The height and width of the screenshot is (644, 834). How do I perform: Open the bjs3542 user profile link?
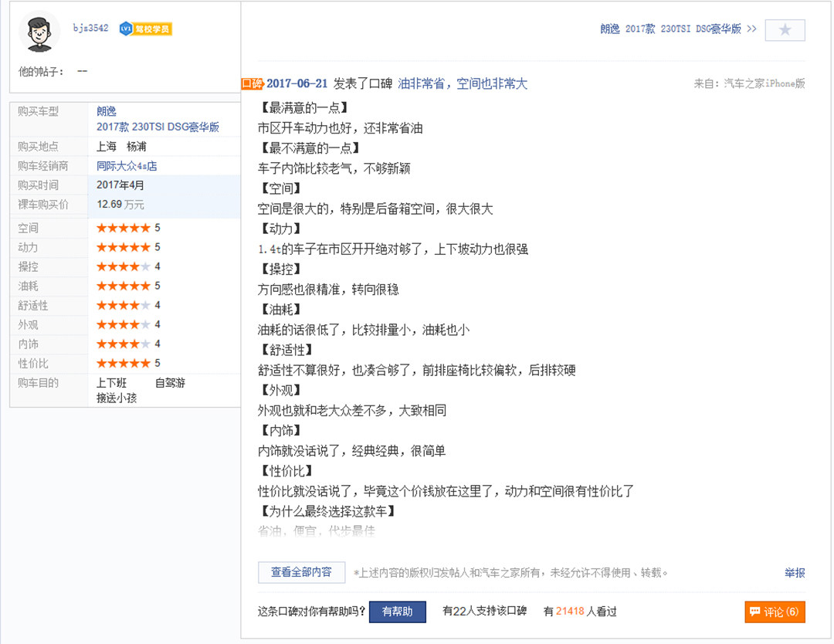pos(90,29)
